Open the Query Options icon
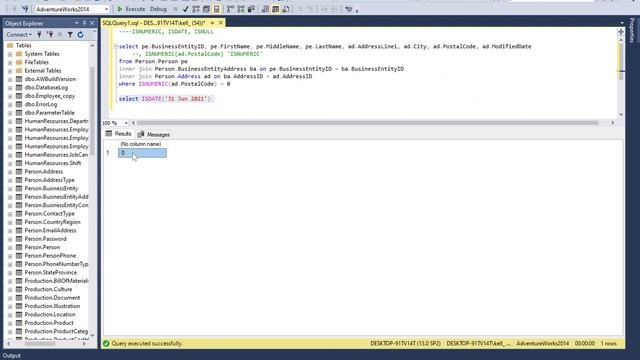This screenshot has width=640, height=360. click(207, 9)
